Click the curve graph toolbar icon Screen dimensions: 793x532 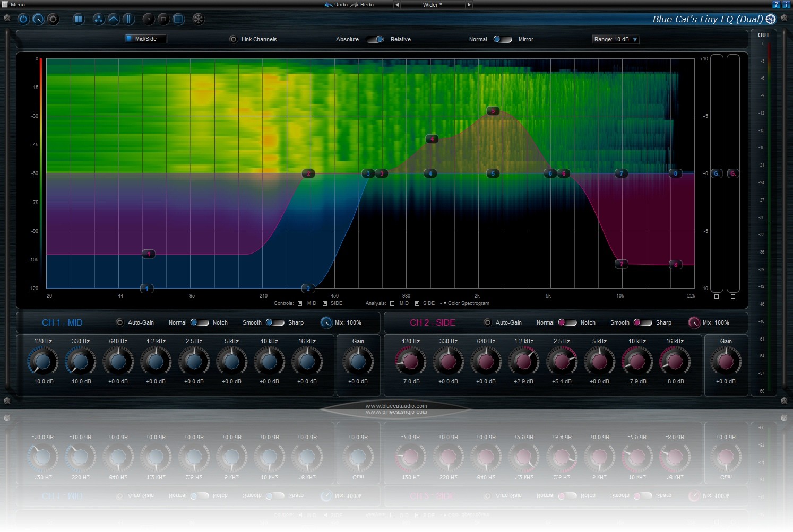113,19
